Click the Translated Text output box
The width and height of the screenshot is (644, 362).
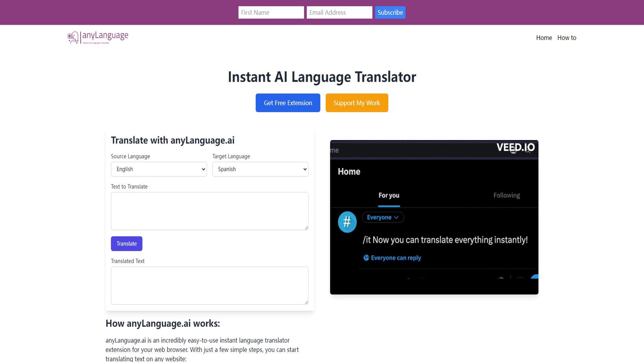point(209,286)
